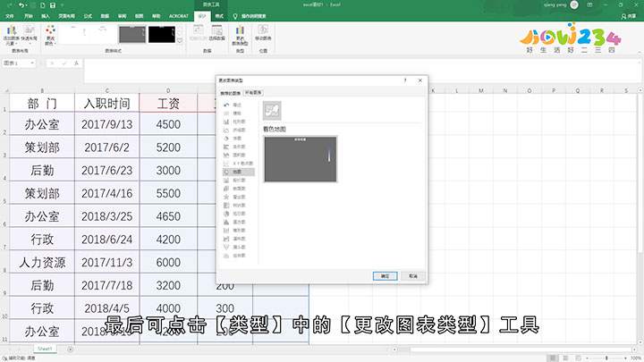Image resolution: width=644 pixels, height=362 pixels.
Task: Switch to All Charts tab
Action: (253, 93)
